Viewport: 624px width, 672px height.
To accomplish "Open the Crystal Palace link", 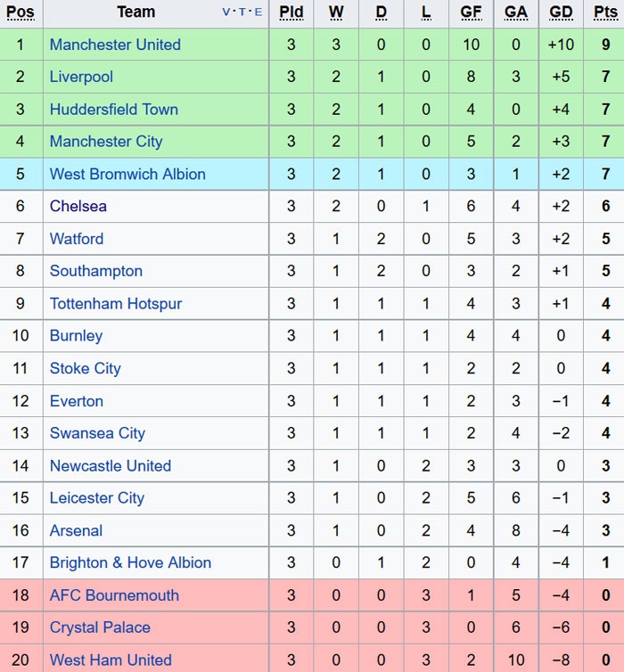I will point(100,627).
